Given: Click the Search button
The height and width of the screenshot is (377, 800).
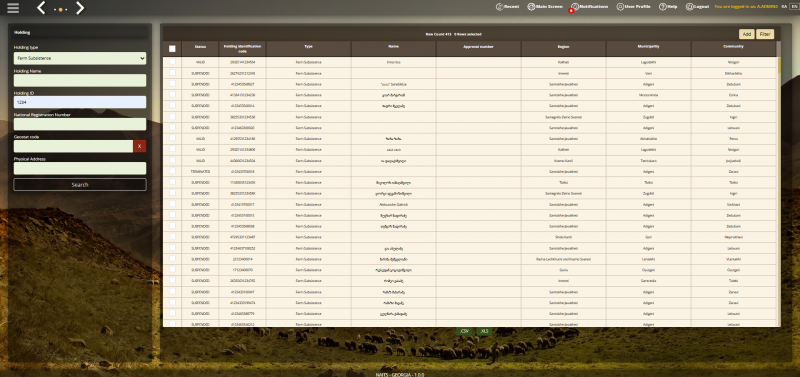Looking at the screenshot, I should [x=80, y=185].
